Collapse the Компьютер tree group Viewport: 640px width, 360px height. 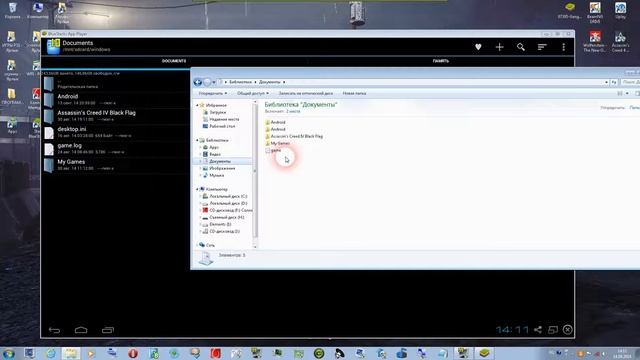(x=197, y=189)
